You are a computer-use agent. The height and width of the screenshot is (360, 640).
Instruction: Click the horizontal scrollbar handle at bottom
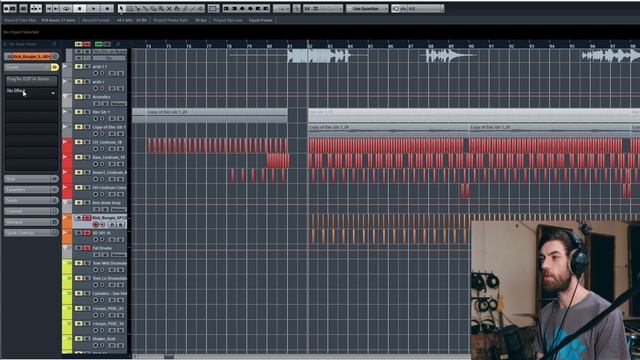[169, 357]
